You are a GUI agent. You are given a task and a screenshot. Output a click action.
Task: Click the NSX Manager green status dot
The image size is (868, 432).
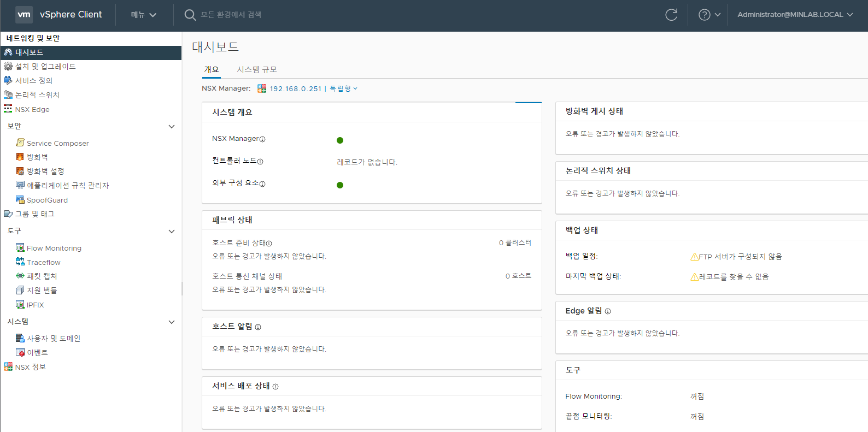tap(340, 140)
